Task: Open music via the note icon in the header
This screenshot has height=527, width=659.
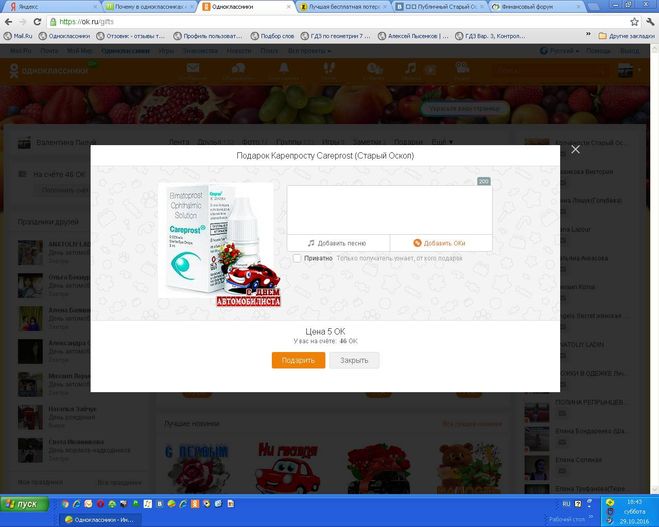Action: (x=410, y=70)
